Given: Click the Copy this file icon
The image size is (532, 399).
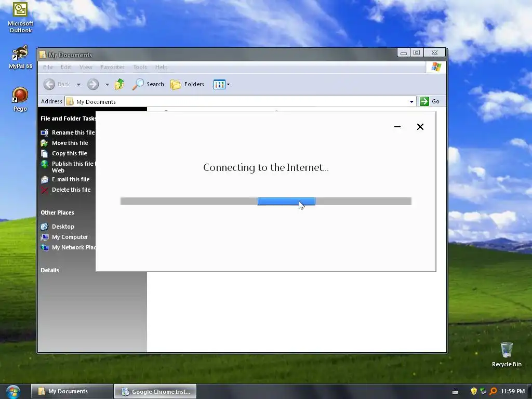Looking at the screenshot, I should point(45,153).
